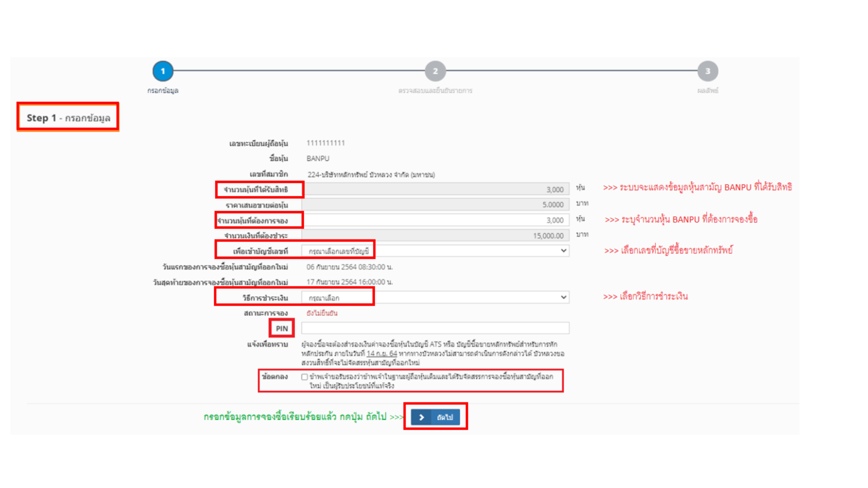The image size is (868, 488).
Task: Click the จำนวนหุ้นที่ต้องการจอง shares input field
Action: point(435,220)
